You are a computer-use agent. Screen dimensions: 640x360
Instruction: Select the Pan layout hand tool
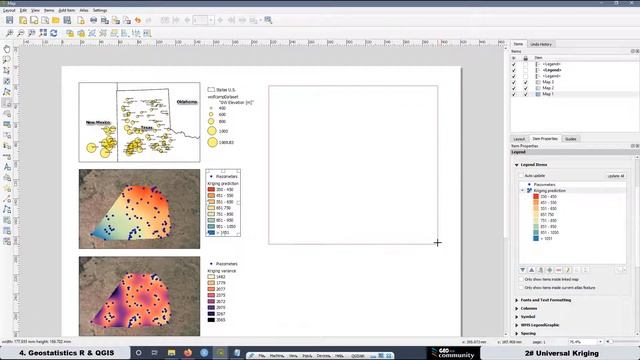7,49
